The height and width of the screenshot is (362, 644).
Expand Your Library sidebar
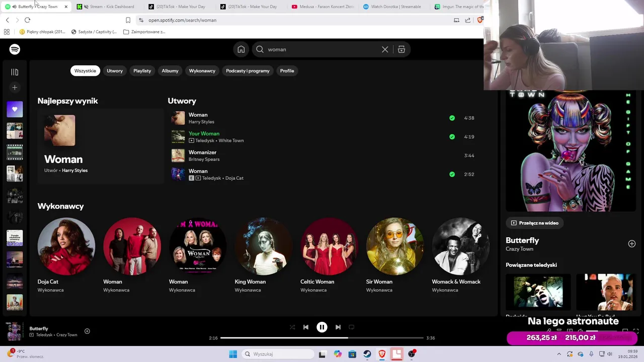click(x=15, y=72)
